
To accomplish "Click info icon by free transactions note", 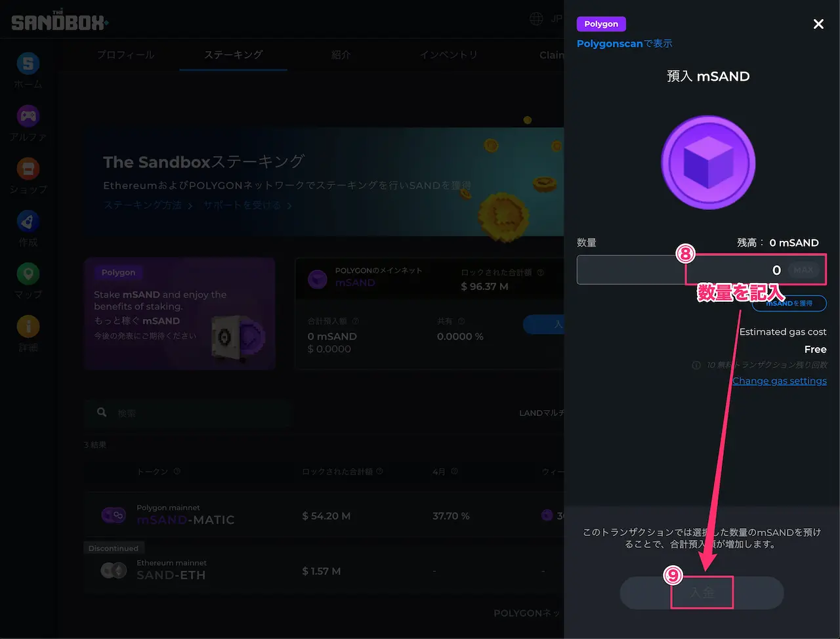I will coord(696,365).
